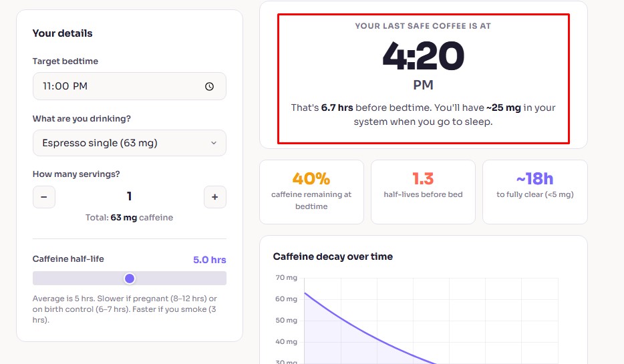Click the Caffeine decay over time heading
The width and height of the screenshot is (624, 364).
pyautogui.click(x=333, y=256)
